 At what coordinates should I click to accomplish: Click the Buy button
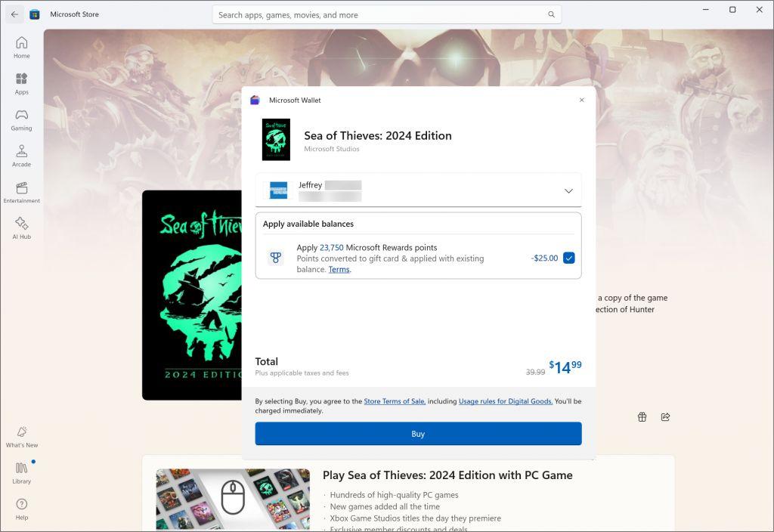418,433
